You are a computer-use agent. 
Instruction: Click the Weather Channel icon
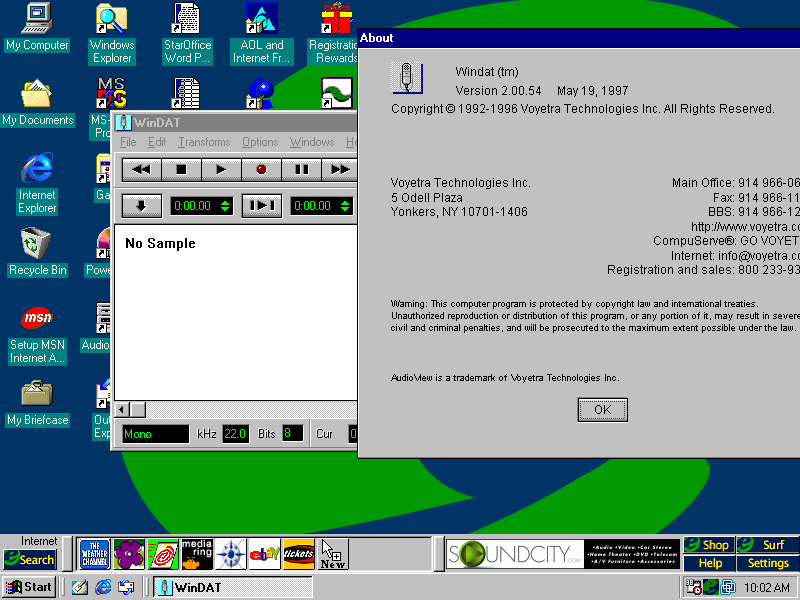[94, 553]
